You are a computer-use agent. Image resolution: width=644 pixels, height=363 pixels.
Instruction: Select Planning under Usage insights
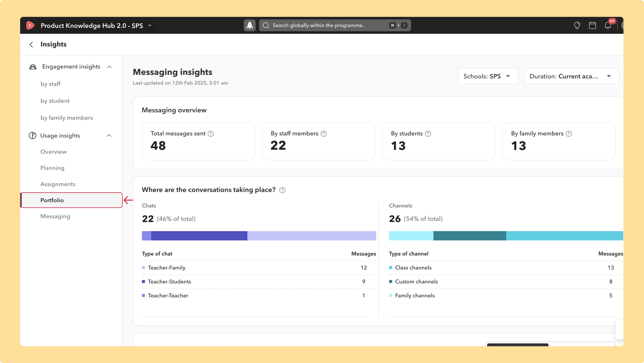point(52,168)
